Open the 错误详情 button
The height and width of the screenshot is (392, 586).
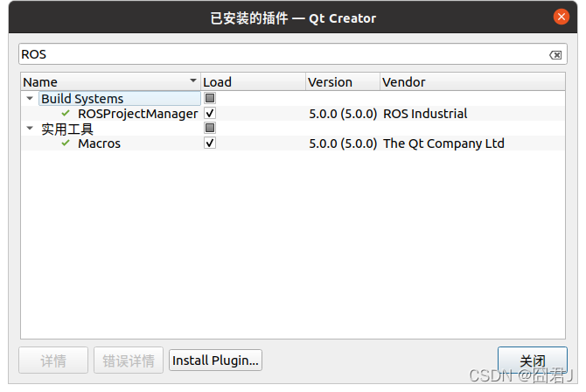pyautogui.click(x=129, y=360)
